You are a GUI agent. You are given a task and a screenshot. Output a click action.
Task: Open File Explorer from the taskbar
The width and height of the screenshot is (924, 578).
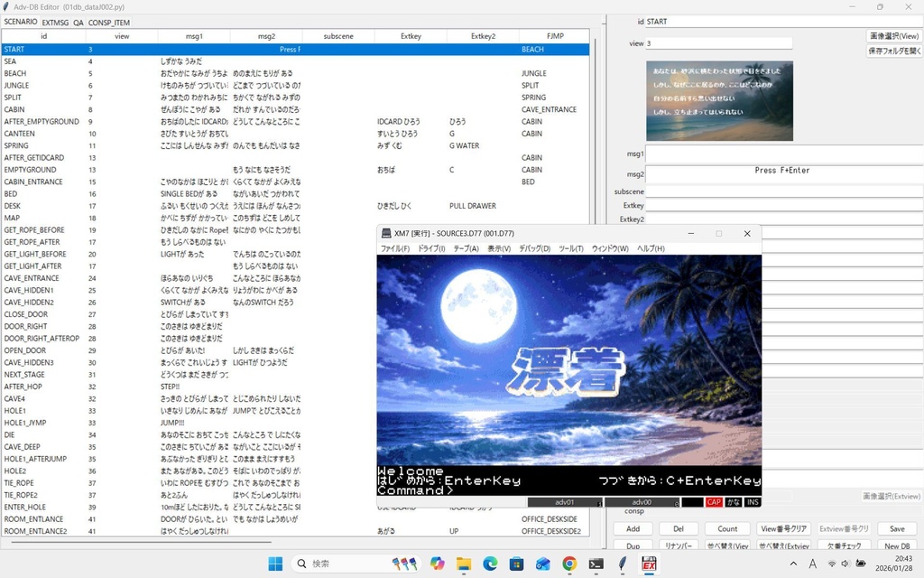(x=464, y=564)
